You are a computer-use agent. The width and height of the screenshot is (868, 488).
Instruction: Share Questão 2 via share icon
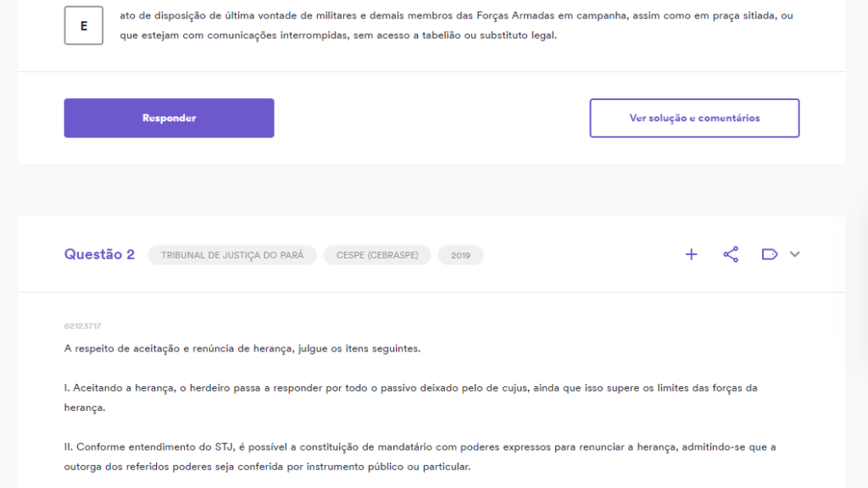click(731, 254)
